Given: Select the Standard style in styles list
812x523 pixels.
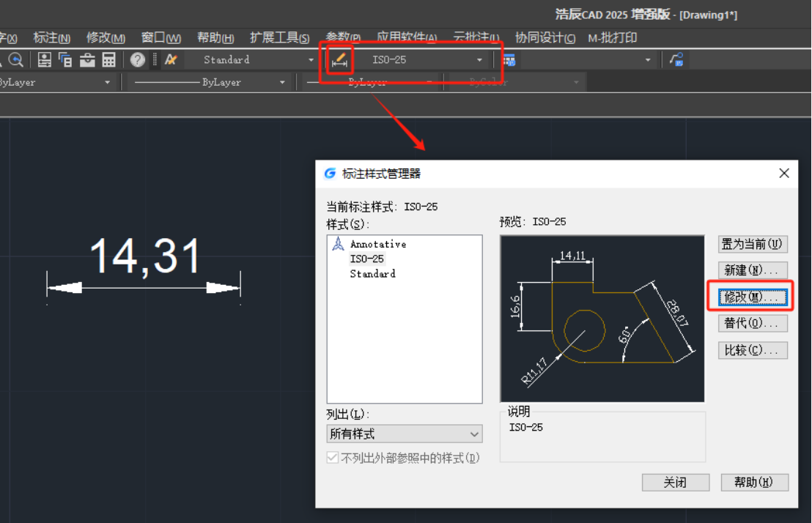Looking at the screenshot, I should (372, 273).
